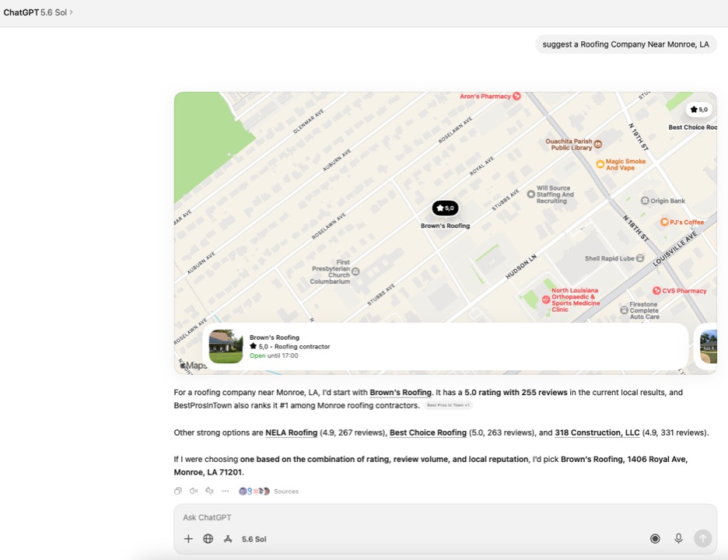This screenshot has width=728, height=560.
Task: Open the next listing card thumbnail at right
Action: coord(708,346)
